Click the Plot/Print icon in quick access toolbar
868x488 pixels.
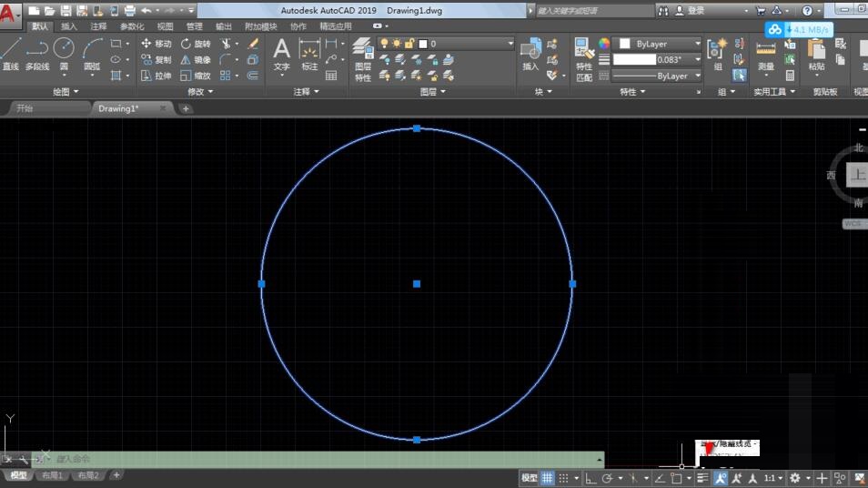[x=130, y=10]
